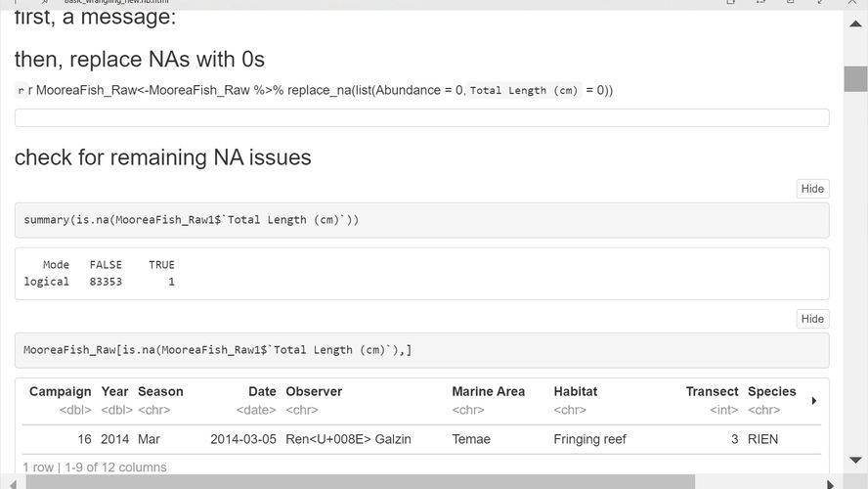This screenshot has width=868, height=489.
Task: Click the empty output box below replace_na
Action: [x=421, y=117]
